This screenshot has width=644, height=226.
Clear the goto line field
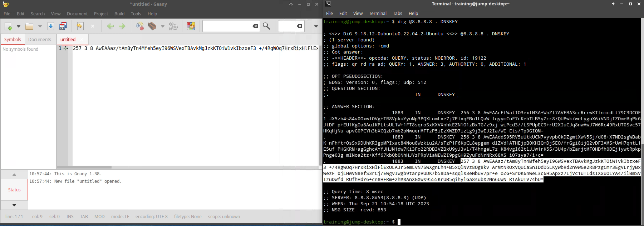point(300,26)
